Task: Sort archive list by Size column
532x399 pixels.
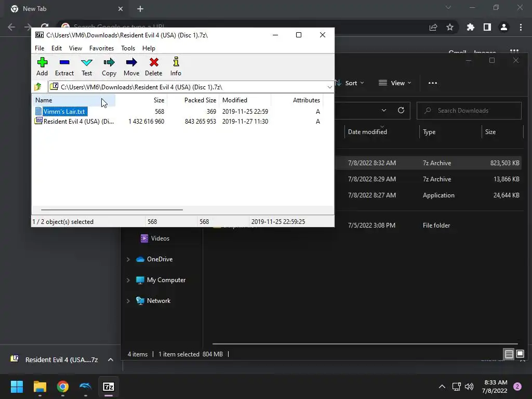Action: 141,100
